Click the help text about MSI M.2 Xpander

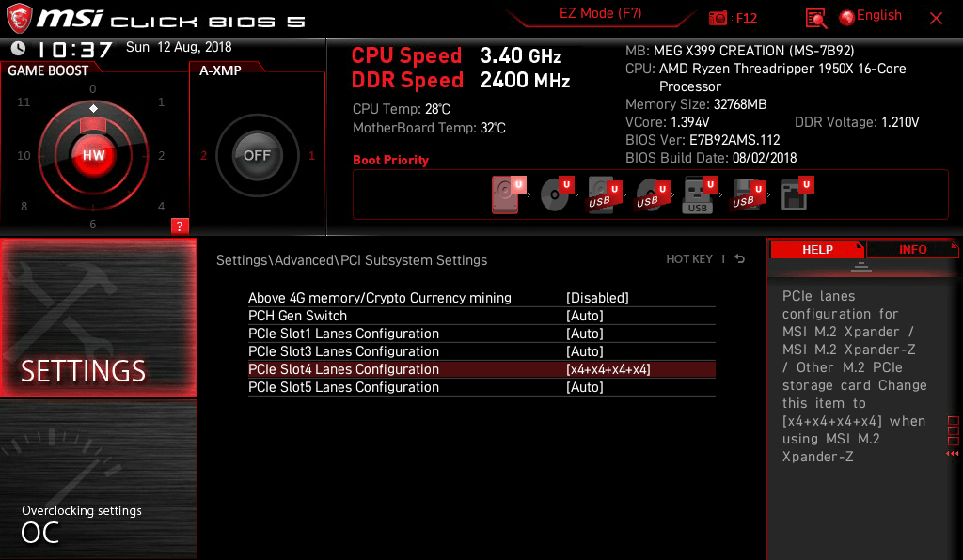854,376
